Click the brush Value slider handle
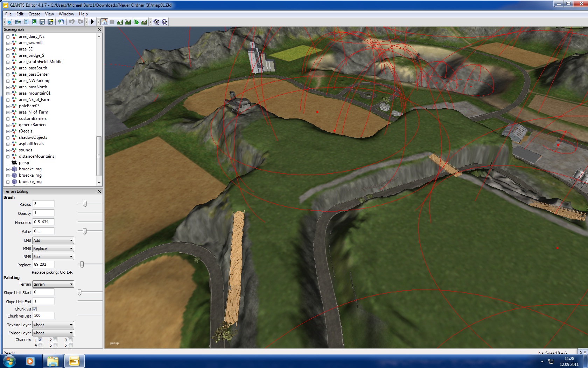Screen dimensions: 588x368 tap(85, 231)
